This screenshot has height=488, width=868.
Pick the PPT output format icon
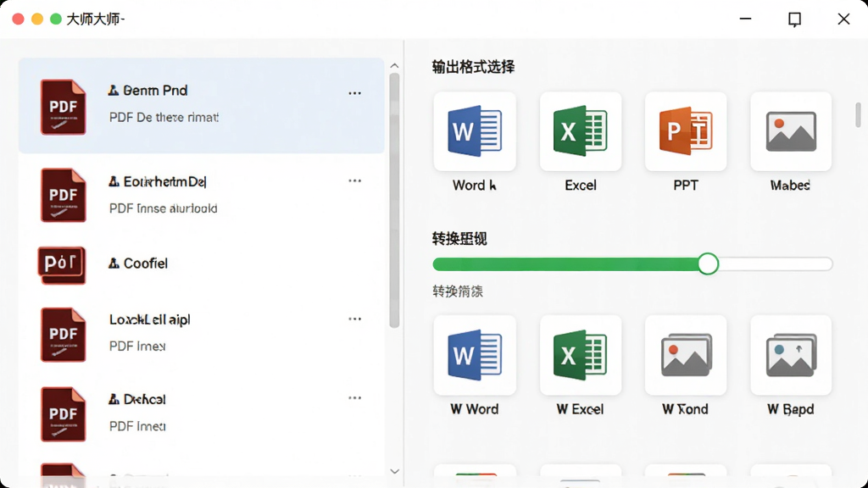click(685, 131)
